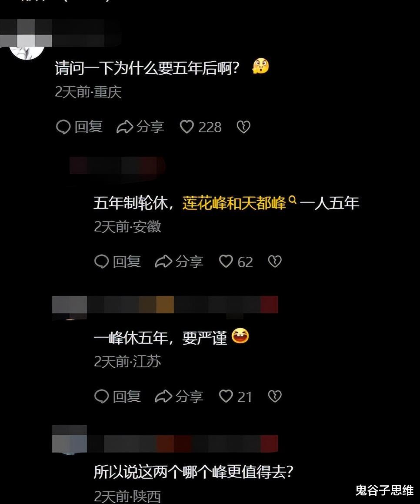Tap search magnifier beside 天都峰 keyword
The image size is (420, 504).
click(292, 200)
